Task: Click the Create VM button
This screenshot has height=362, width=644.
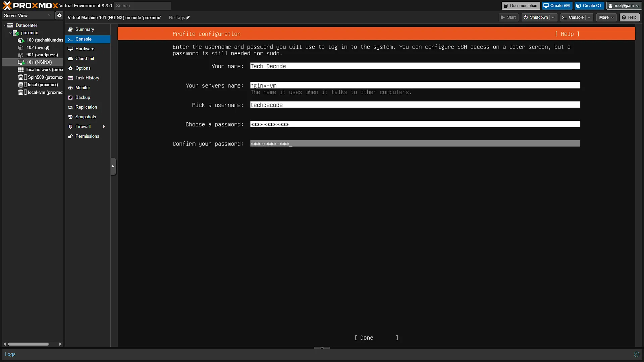Action: click(x=557, y=6)
